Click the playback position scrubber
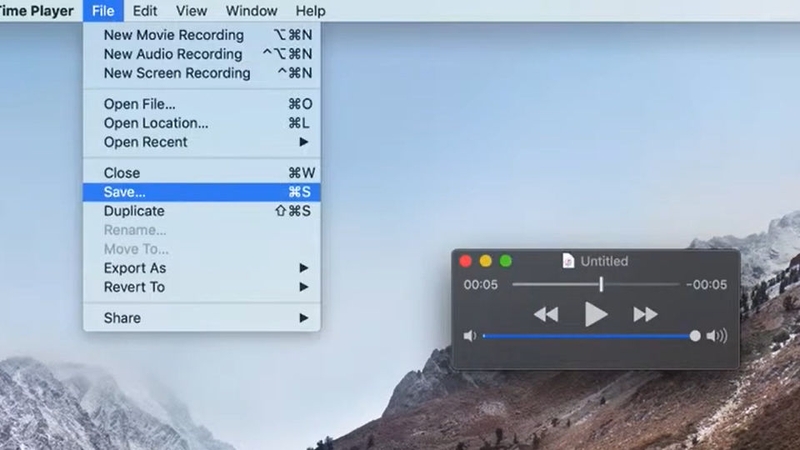Image resolution: width=800 pixels, height=450 pixels. pyautogui.click(x=601, y=284)
